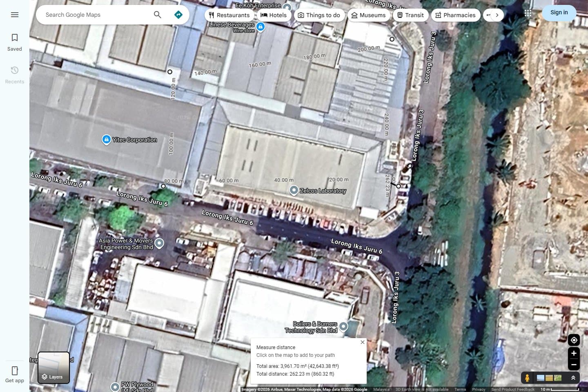The height and width of the screenshot is (392, 588).
Task: Click the Ee Koh Enterprise marker
Action: point(287,7)
